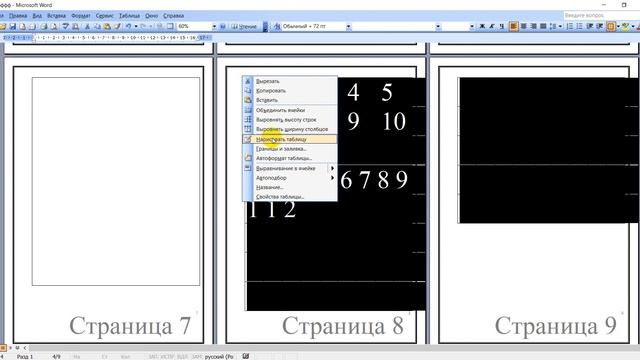The image size is (640, 360).
Task: Run the spelling check icon
Action: pos(65,27)
